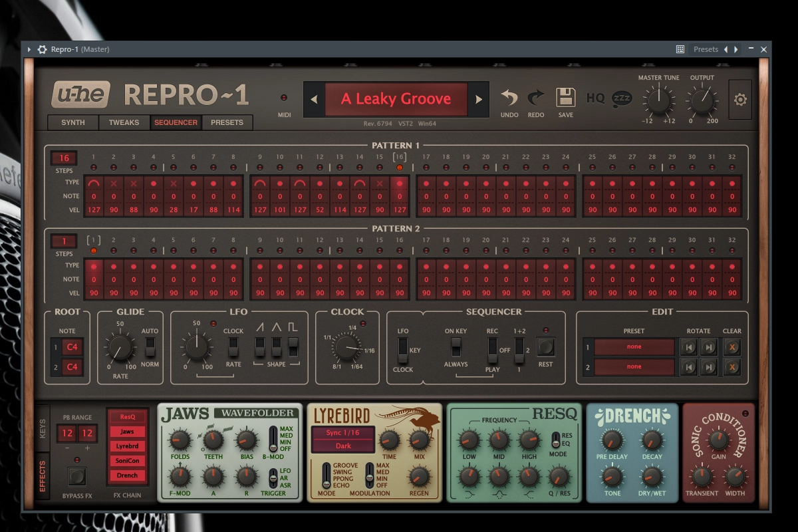The height and width of the screenshot is (532, 798).
Task: Toggle LFO sawtooth shape switch
Action: coord(260,346)
